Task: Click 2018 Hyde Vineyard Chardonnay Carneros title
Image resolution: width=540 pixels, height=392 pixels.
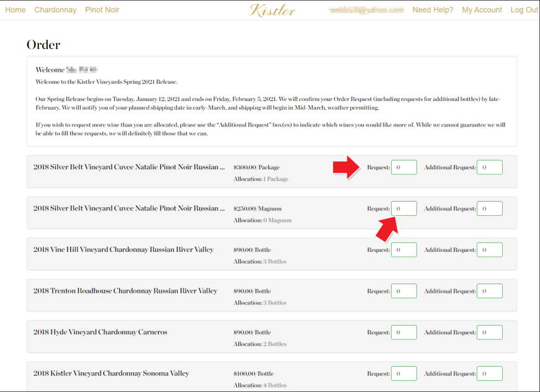Action: pos(100,332)
